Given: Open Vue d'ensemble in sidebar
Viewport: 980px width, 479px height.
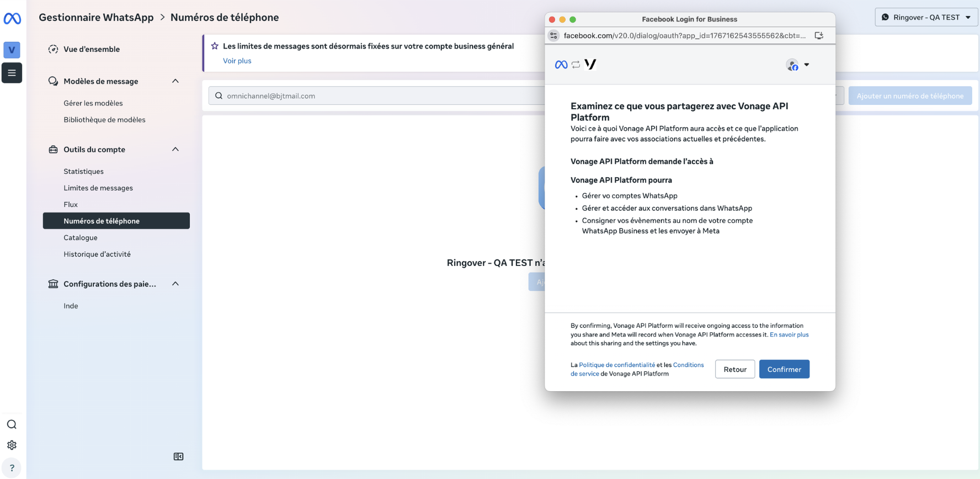Looking at the screenshot, I should tap(92, 49).
